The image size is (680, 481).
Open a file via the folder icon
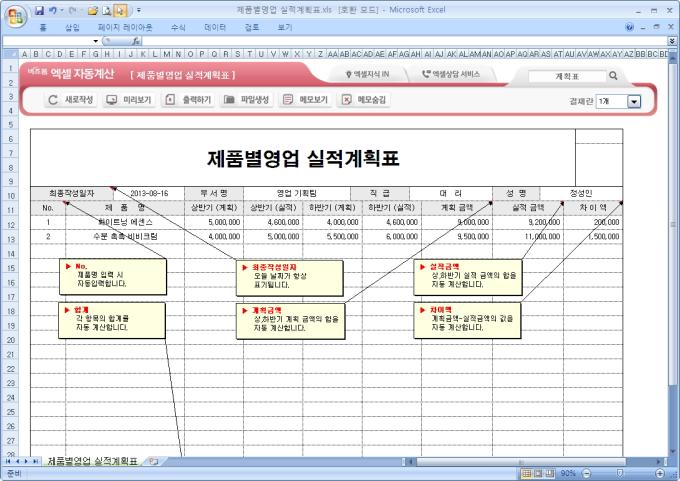(x=92, y=10)
